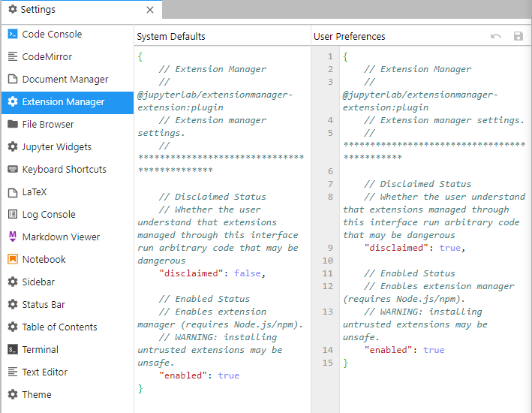Click the File Browser folder icon
This screenshot has width=532, height=413.
point(13,124)
